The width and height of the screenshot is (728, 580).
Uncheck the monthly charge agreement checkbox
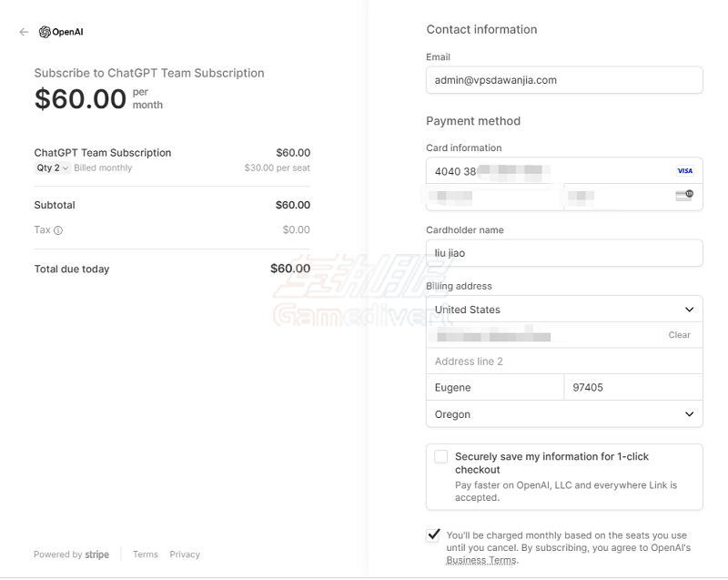pyautogui.click(x=433, y=535)
